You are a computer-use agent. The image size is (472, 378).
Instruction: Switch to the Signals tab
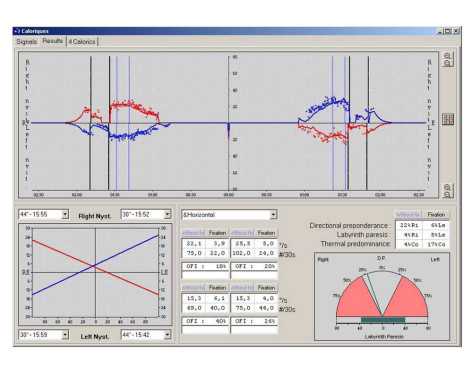26,42
